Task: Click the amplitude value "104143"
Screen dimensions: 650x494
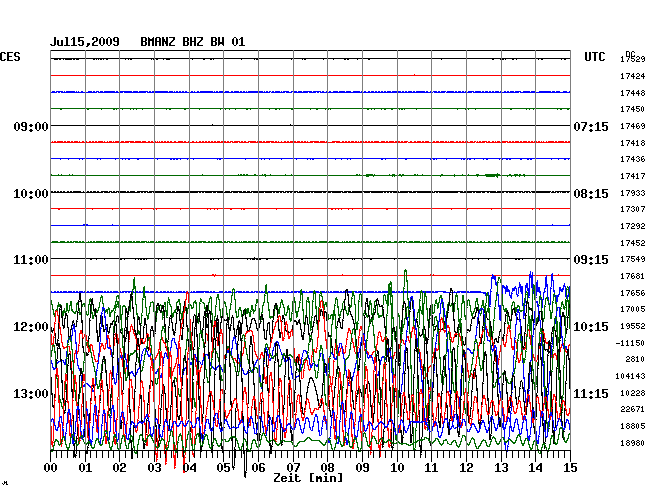Action: click(630, 377)
